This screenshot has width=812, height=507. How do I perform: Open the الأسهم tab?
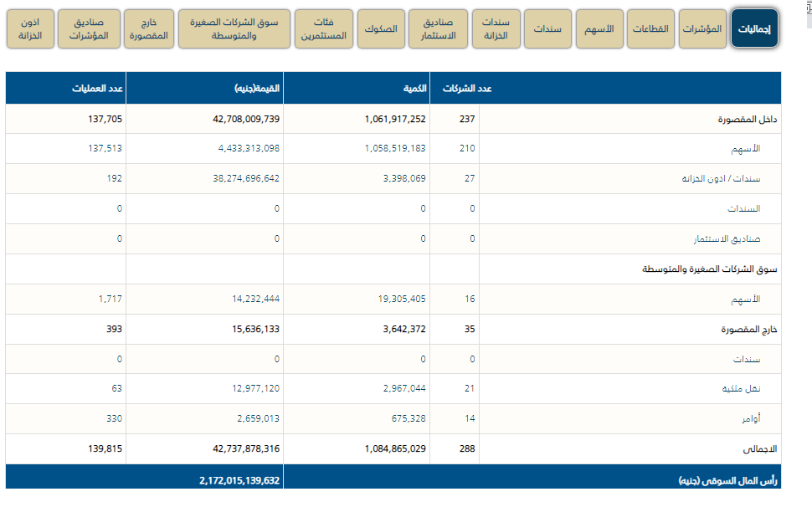(x=599, y=29)
